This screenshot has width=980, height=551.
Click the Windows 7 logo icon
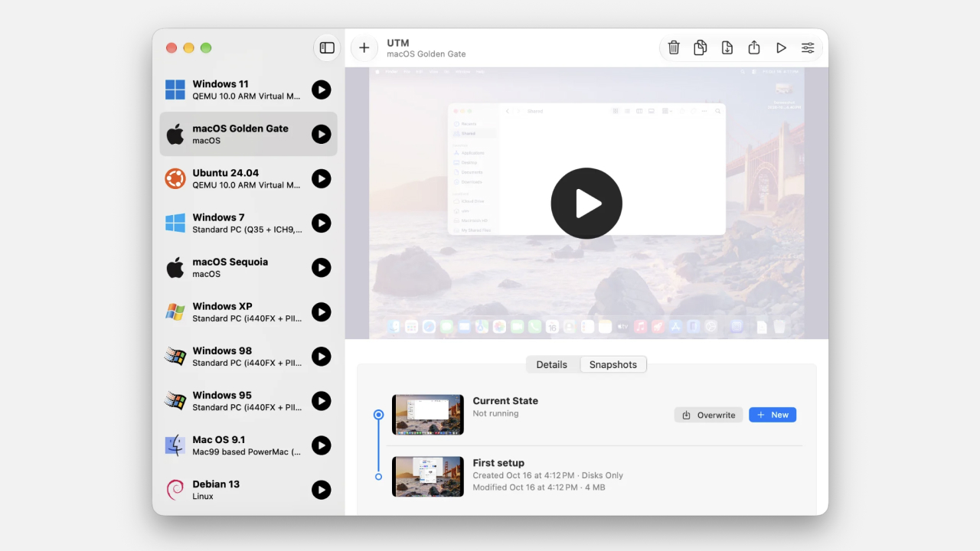pos(175,223)
